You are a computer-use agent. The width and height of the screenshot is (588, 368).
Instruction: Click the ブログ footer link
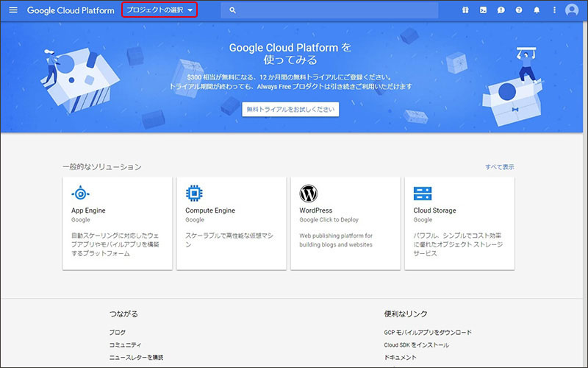coord(118,333)
